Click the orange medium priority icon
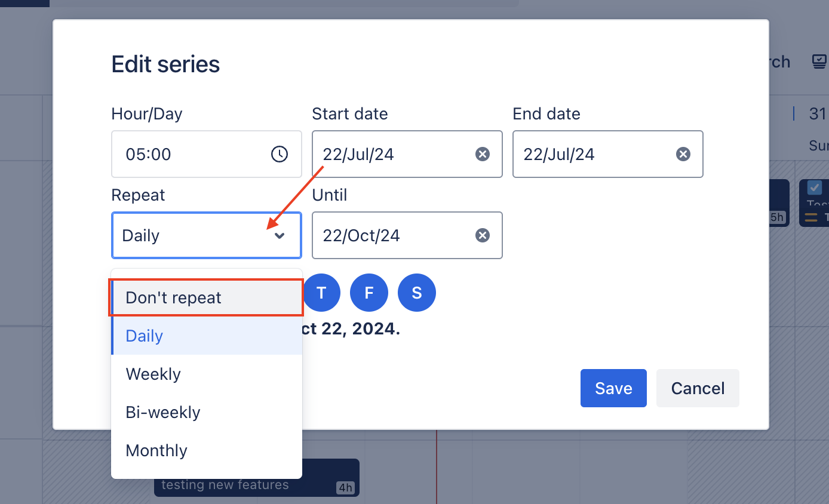The height and width of the screenshot is (504, 829). (x=811, y=217)
